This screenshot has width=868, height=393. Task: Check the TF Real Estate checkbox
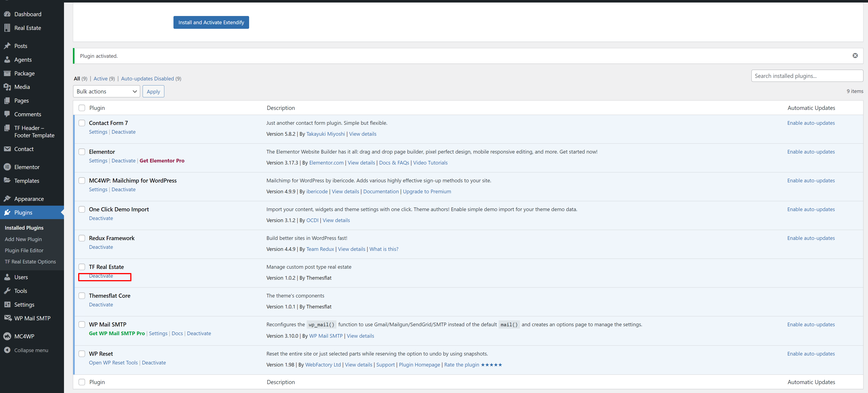click(x=82, y=267)
